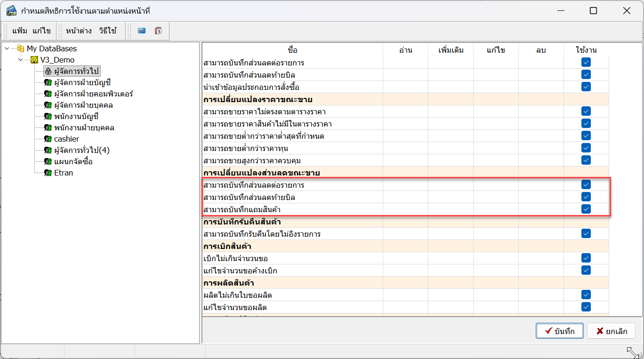The width and height of the screenshot is (644, 359).
Task: Click row name แก้ไขจำนวนขอผลิต
Action: tap(235, 307)
